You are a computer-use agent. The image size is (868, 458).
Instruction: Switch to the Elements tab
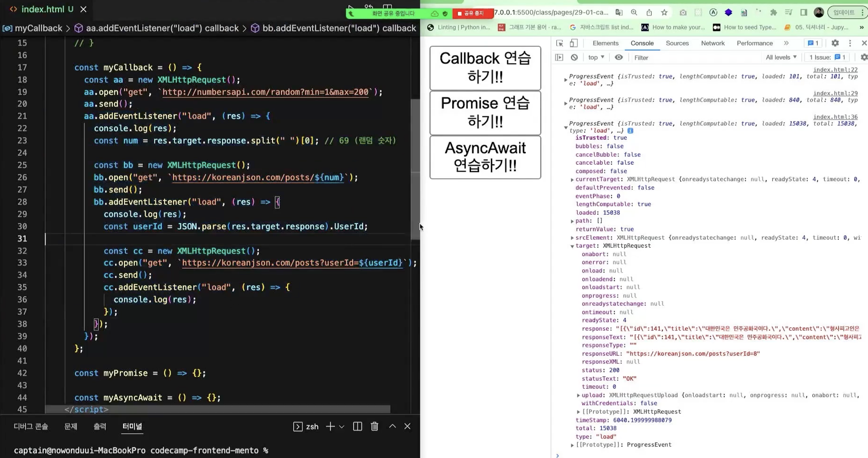(x=606, y=43)
